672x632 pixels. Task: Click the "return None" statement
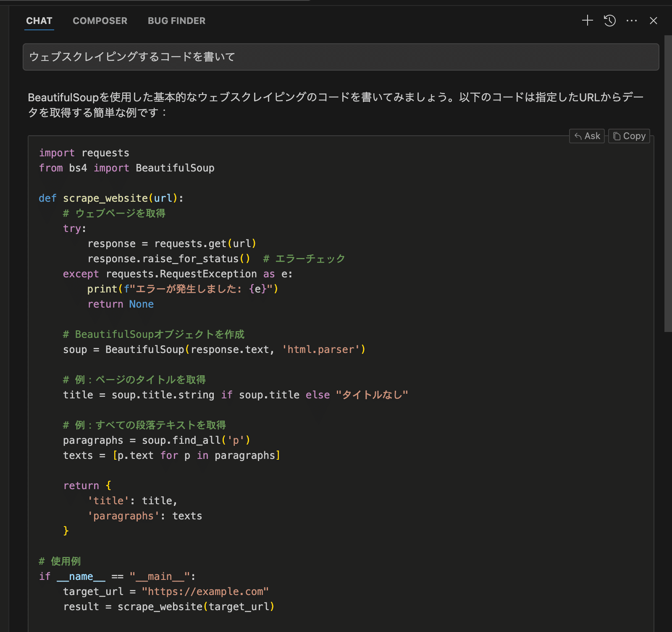tap(121, 304)
